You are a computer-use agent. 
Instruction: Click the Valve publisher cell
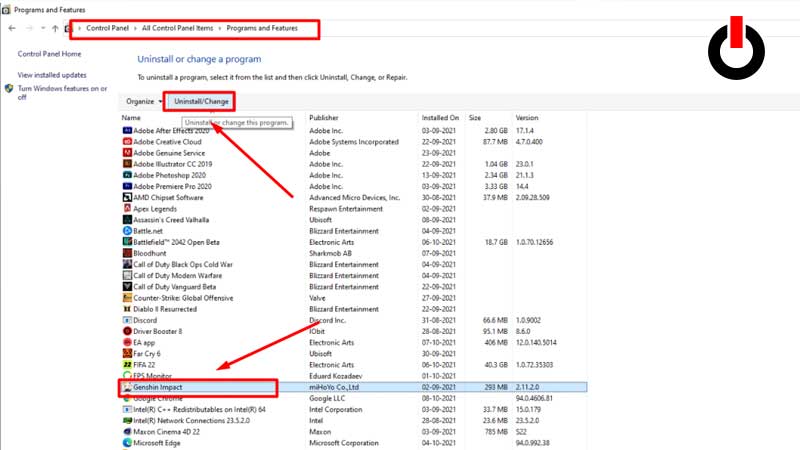coord(317,298)
